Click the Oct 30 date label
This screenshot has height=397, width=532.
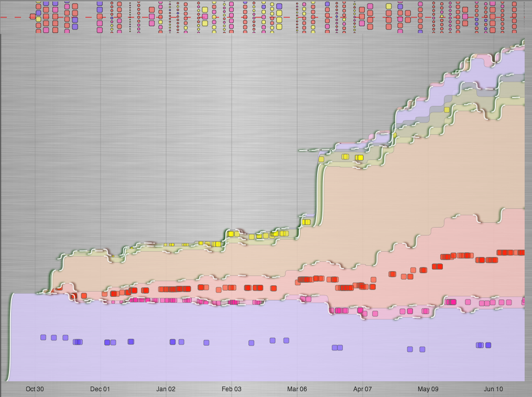(x=35, y=389)
